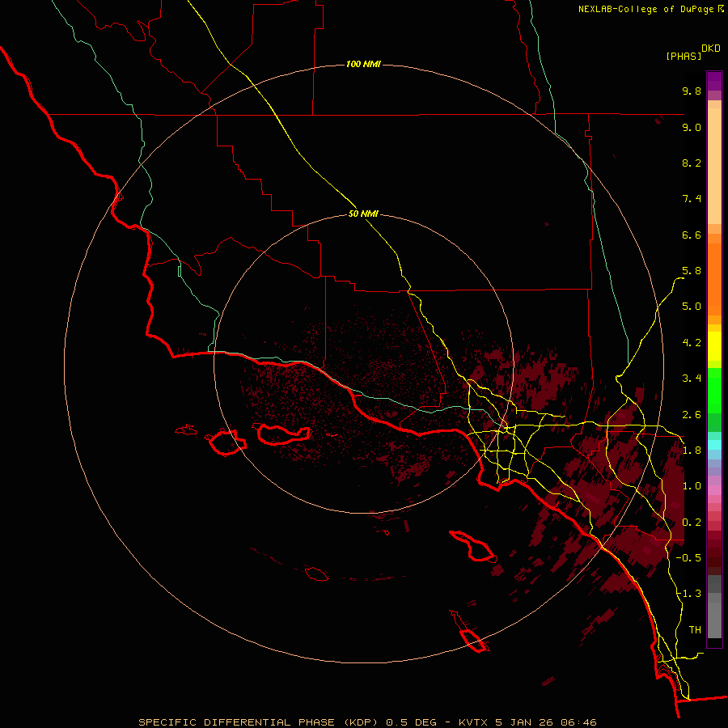Click the NEXLAB-College of DuPage credit text
Image resolution: width=728 pixels, height=728 pixels.
[x=647, y=9]
